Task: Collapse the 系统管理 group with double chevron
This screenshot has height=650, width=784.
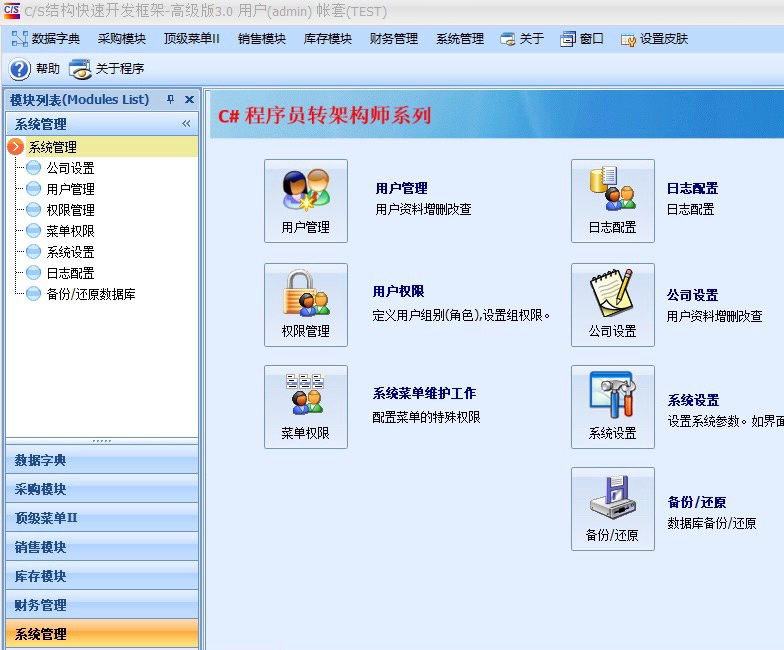Action: [x=186, y=124]
